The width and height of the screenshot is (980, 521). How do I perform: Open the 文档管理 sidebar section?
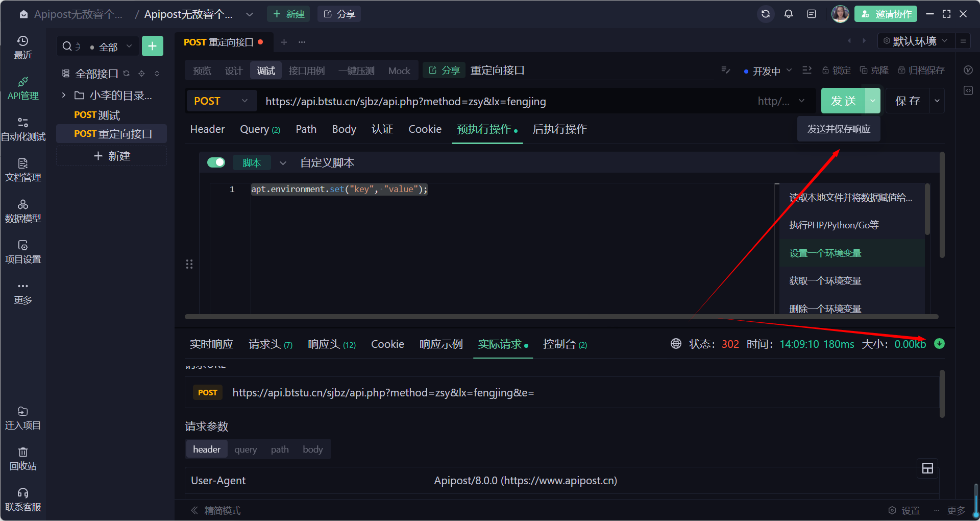pyautogui.click(x=23, y=170)
